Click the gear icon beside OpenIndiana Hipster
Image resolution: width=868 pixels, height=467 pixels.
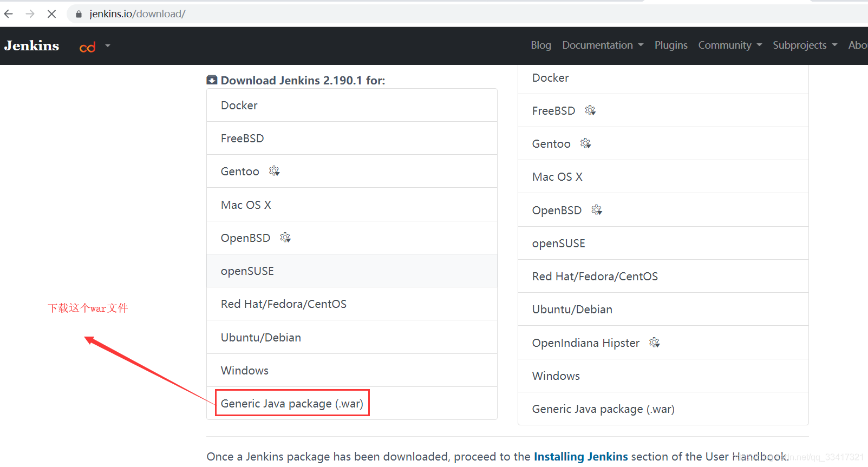(x=655, y=343)
